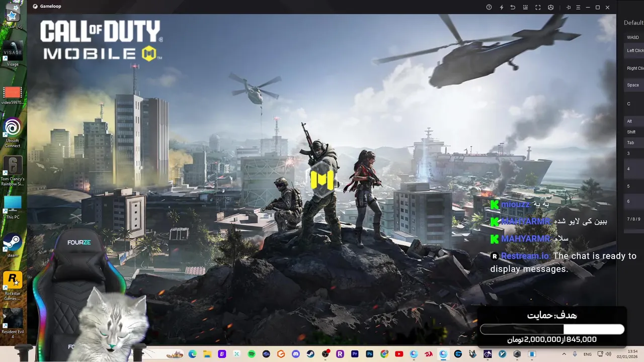Open the network tray icon

(x=600, y=354)
